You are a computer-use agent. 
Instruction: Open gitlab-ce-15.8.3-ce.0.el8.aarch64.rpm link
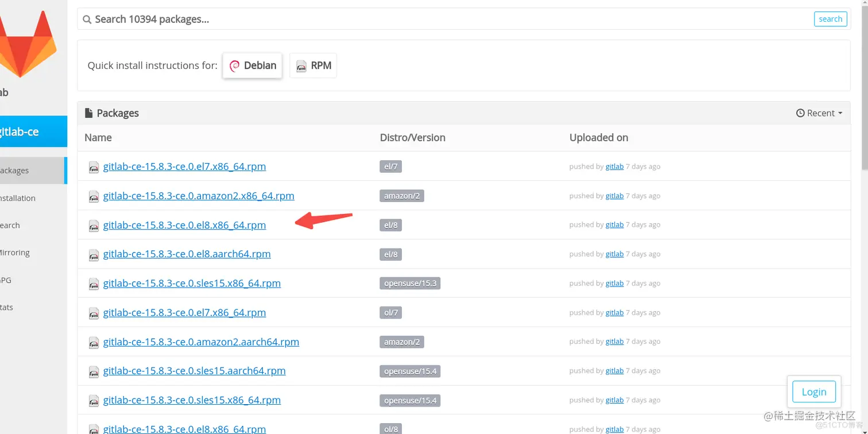pyautogui.click(x=187, y=254)
